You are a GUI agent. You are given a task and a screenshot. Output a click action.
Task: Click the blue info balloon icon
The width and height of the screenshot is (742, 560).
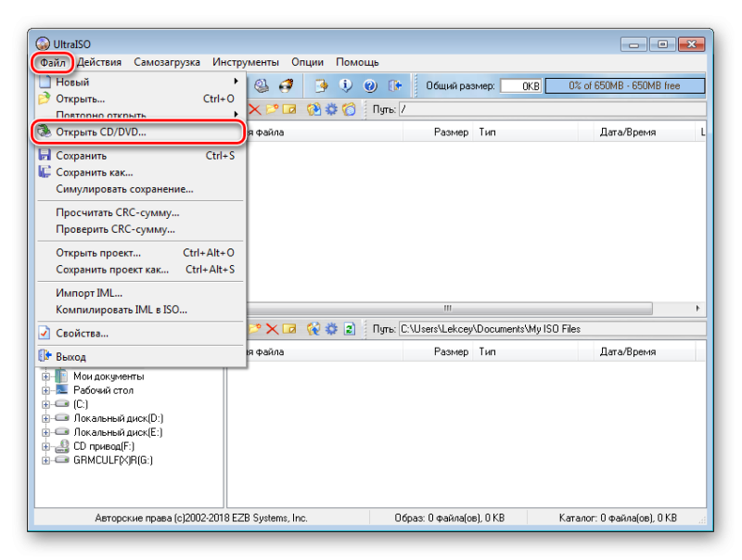coord(346,85)
